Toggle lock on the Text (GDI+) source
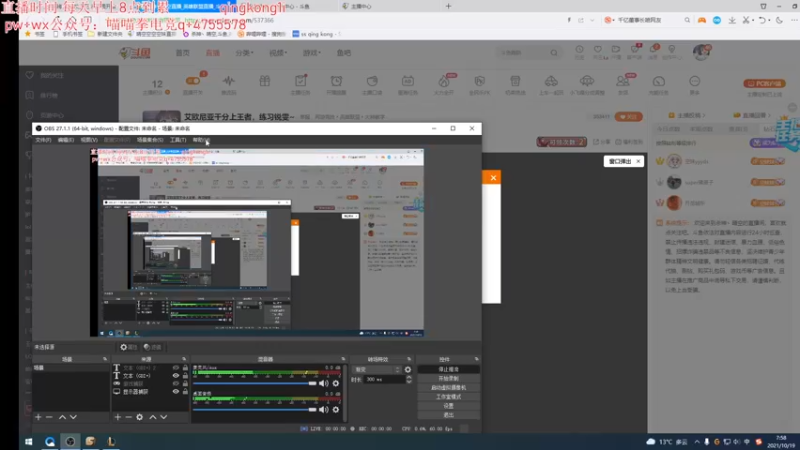Viewport: 800px width, 450px height. coord(185,376)
